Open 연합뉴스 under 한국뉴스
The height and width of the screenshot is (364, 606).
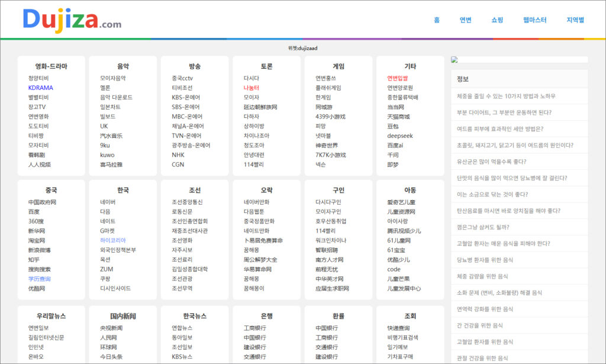(182, 328)
